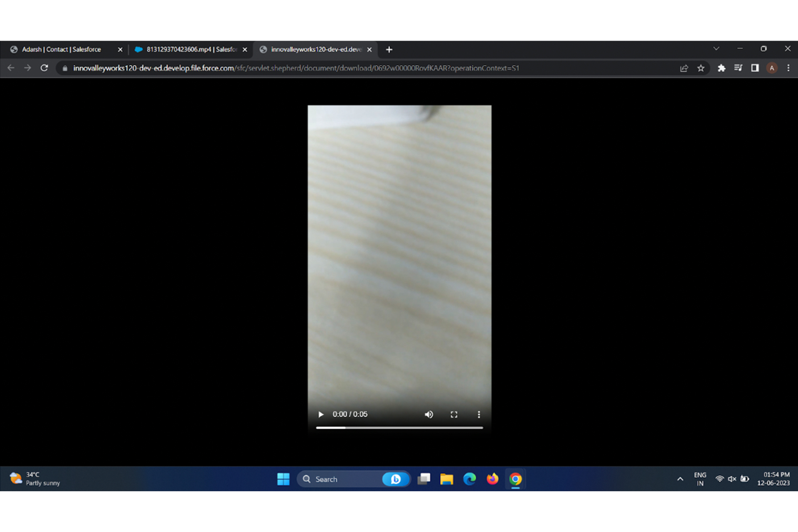This screenshot has height=532, width=798.
Task: Reload the current page
Action: pos(44,68)
